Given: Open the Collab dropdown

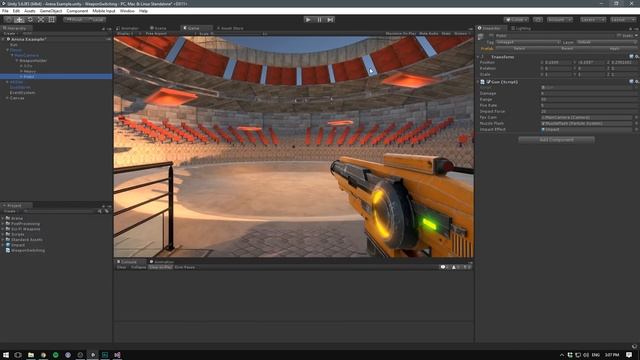Looking at the screenshot, I should pos(516,20).
